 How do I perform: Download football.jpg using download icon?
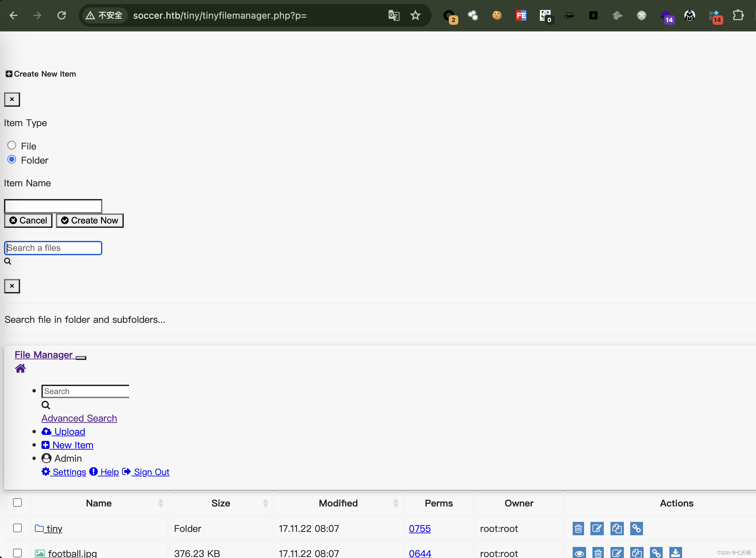click(x=675, y=553)
